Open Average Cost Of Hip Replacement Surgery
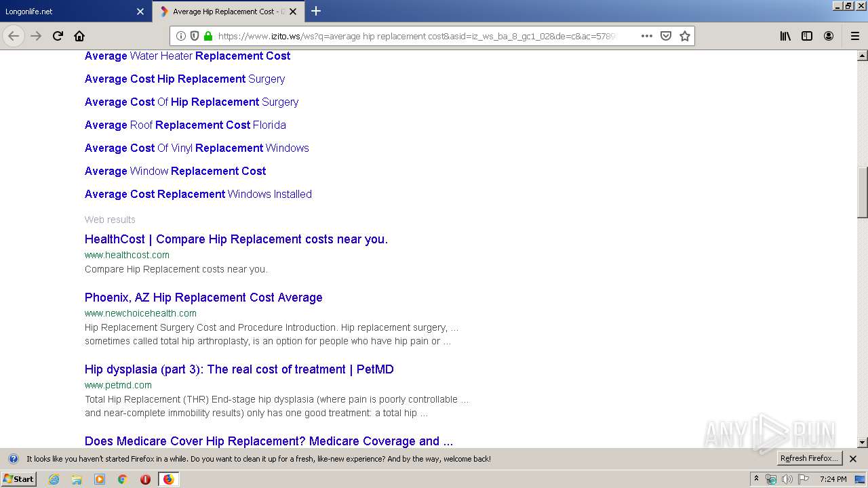 [x=191, y=102]
